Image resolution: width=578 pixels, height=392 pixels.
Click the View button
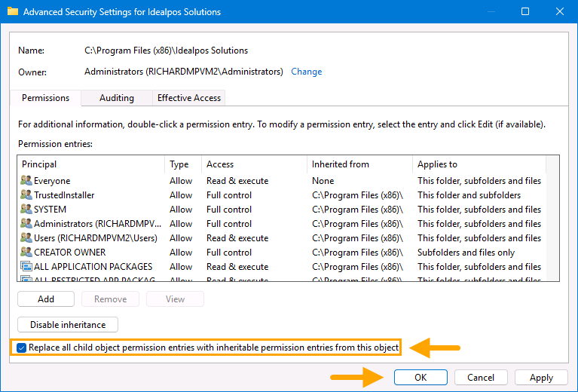175,299
